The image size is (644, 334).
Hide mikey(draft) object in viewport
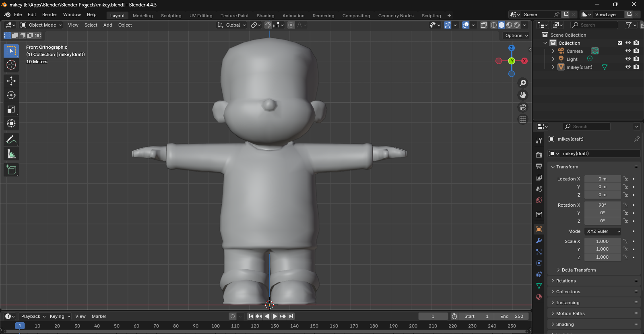628,67
